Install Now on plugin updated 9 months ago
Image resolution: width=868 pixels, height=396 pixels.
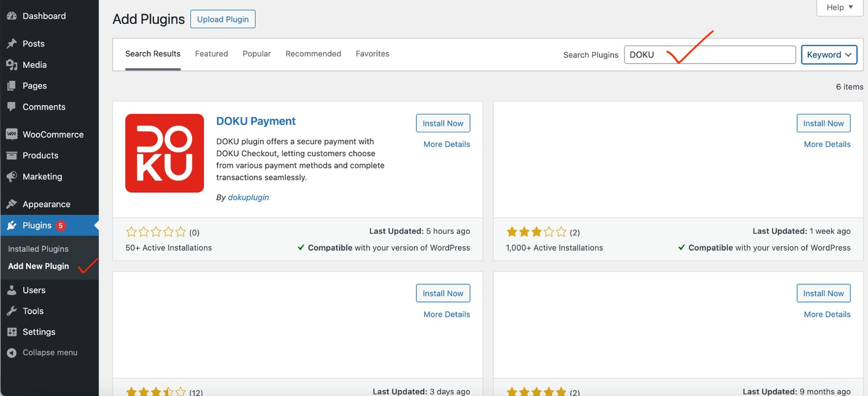point(823,294)
